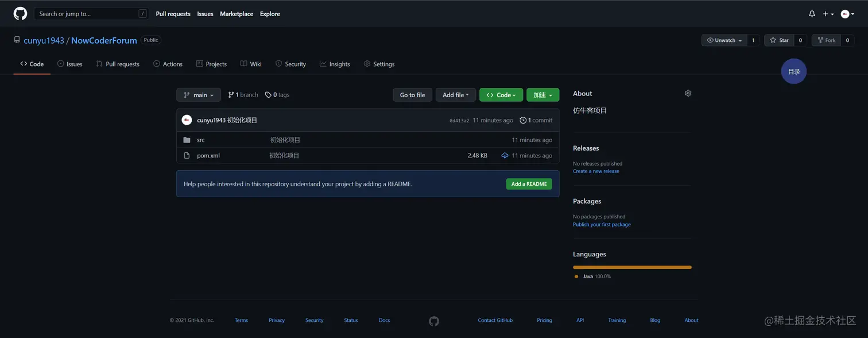Click the Java language bar
The width and height of the screenshot is (868, 338).
click(632, 267)
